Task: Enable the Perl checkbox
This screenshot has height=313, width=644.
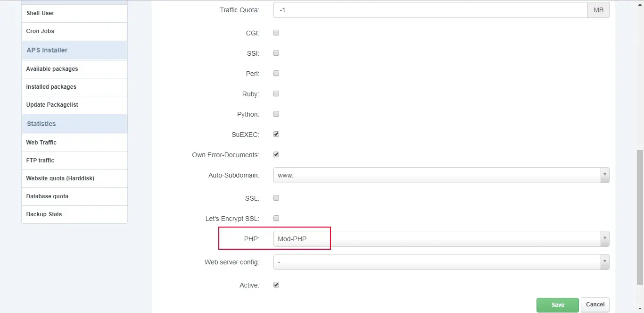Action: (276, 73)
